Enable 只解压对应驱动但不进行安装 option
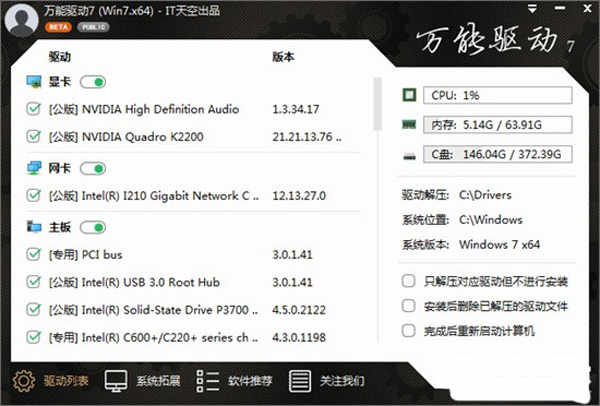Viewport: 600px width, 406px height. tap(409, 281)
